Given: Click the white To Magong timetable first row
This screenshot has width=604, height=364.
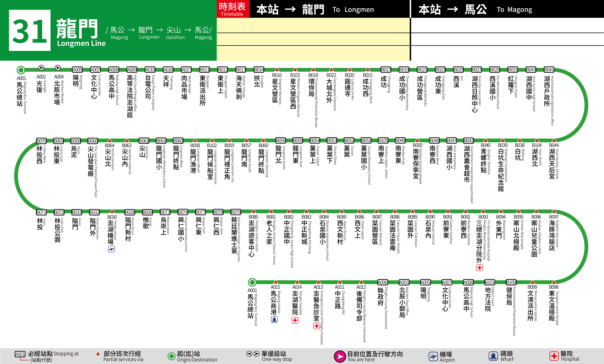Looking at the screenshot, I should tap(507, 25).
